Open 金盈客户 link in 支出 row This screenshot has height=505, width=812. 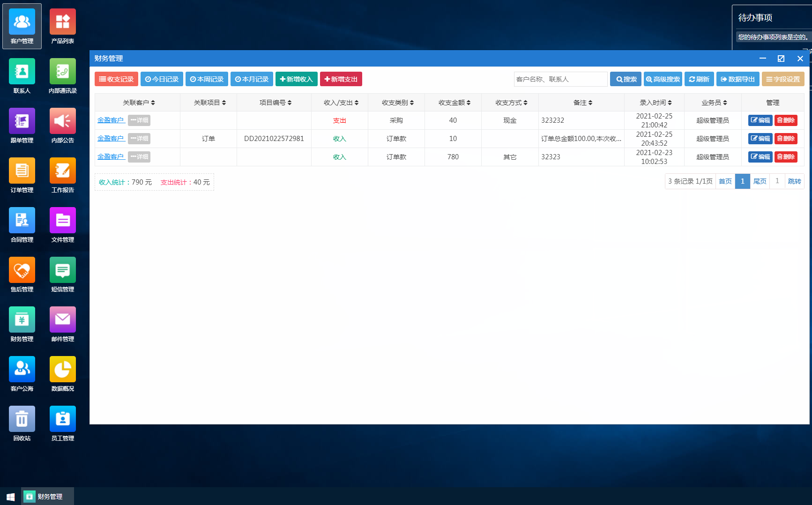111,120
